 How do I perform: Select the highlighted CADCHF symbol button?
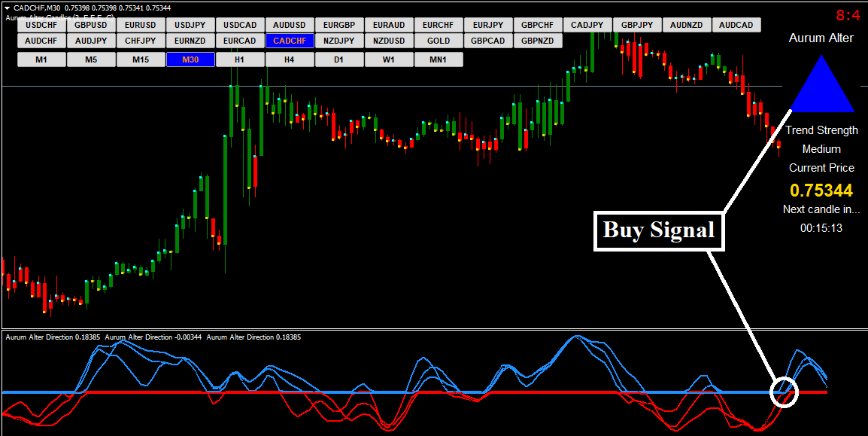[290, 41]
